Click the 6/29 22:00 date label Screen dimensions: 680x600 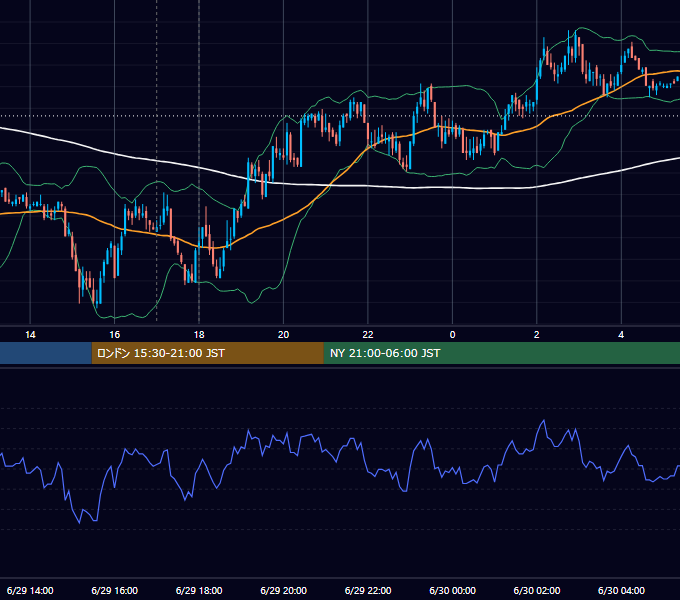point(368,590)
